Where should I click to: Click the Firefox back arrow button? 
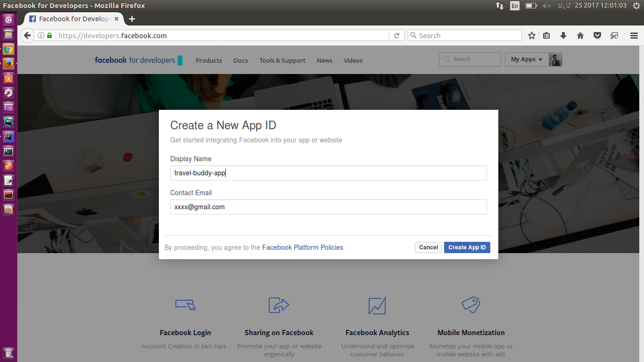tap(27, 35)
